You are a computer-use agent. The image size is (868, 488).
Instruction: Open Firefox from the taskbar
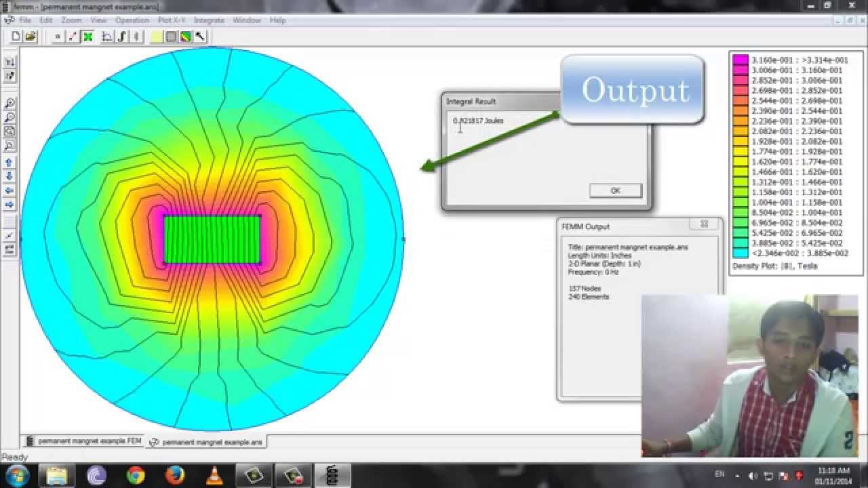175,476
